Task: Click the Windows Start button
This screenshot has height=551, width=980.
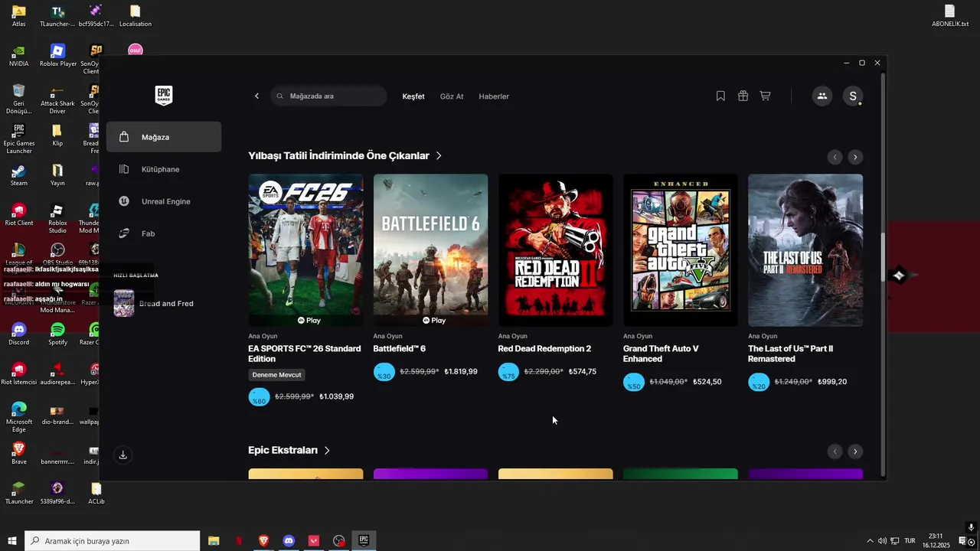Action: (11, 541)
